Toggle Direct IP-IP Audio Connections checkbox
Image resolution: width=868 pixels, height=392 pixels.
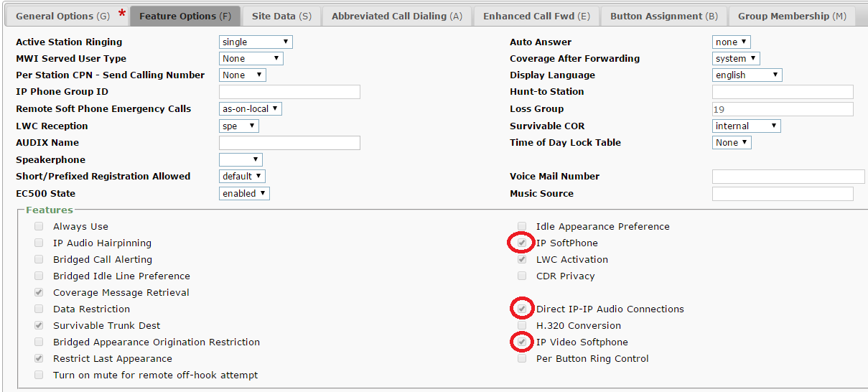click(522, 309)
